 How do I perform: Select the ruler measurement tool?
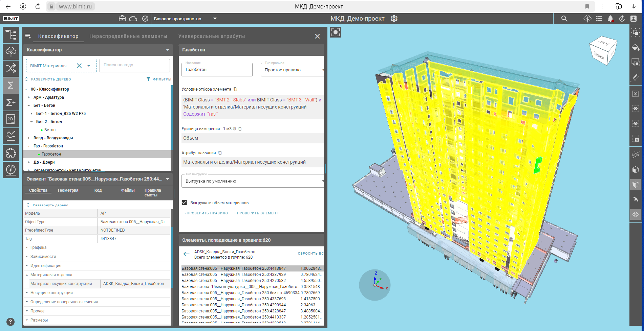(x=636, y=77)
